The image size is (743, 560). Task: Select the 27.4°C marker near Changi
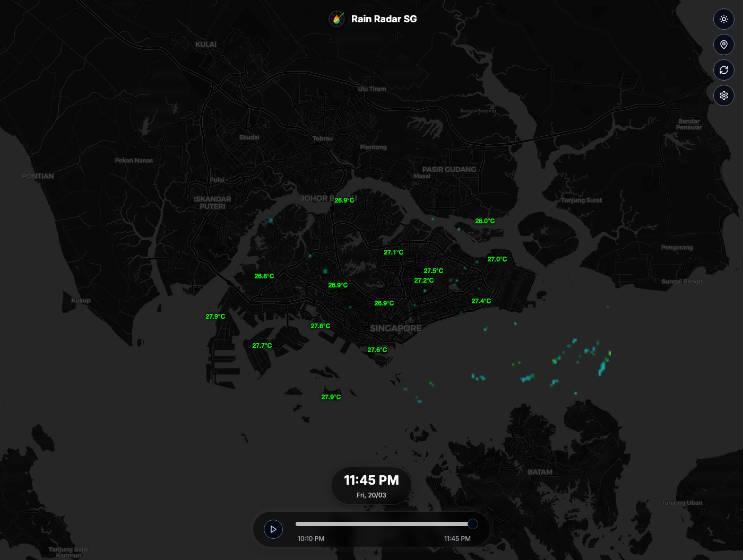tap(481, 301)
